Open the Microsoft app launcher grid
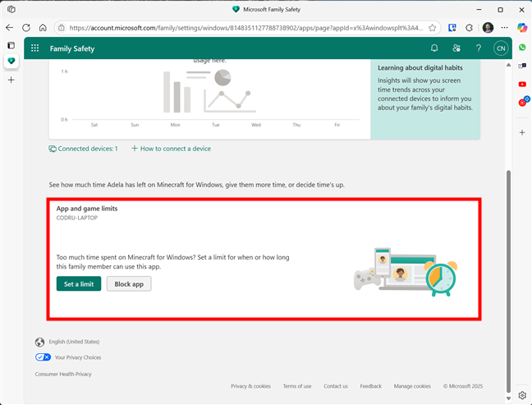 pyautogui.click(x=35, y=48)
